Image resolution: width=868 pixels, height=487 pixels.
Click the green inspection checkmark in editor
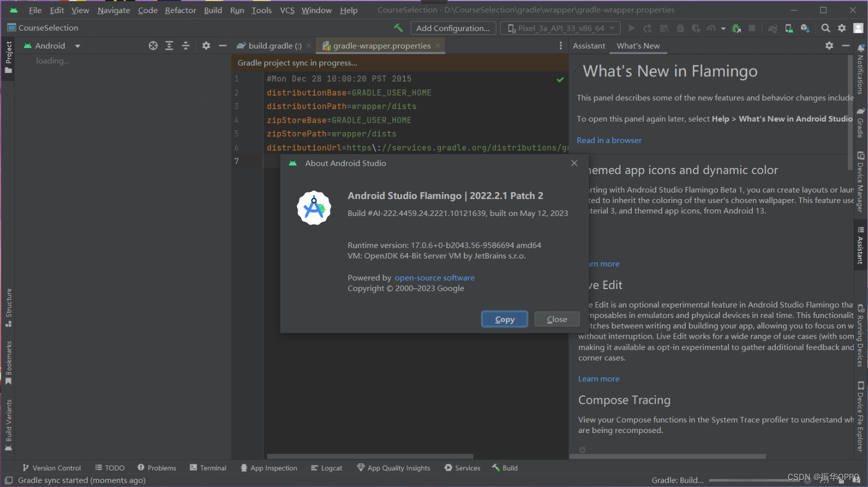560,80
